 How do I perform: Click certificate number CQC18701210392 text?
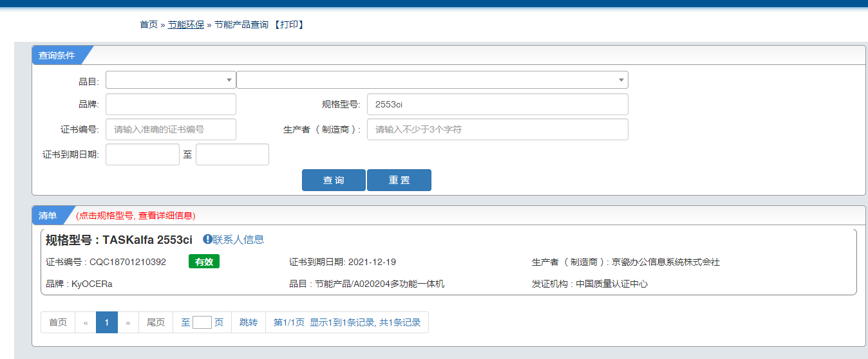[x=127, y=262]
